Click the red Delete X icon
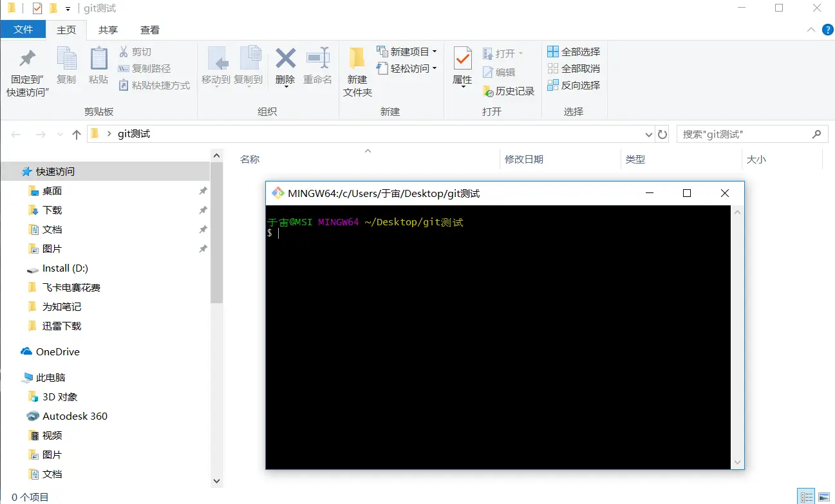This screenshot has height=504, width=835. click(285, 59)
